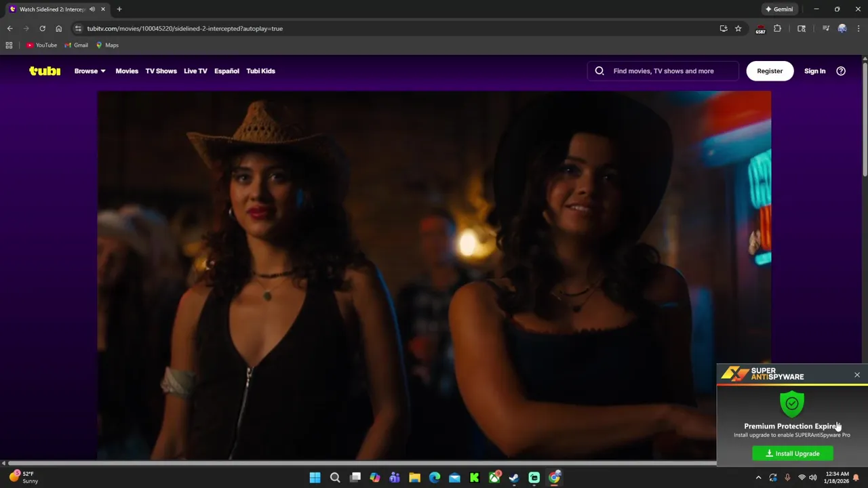Open the Mail app from the taskbar
The image size is (868, 488).
click(x=454, y=478)
